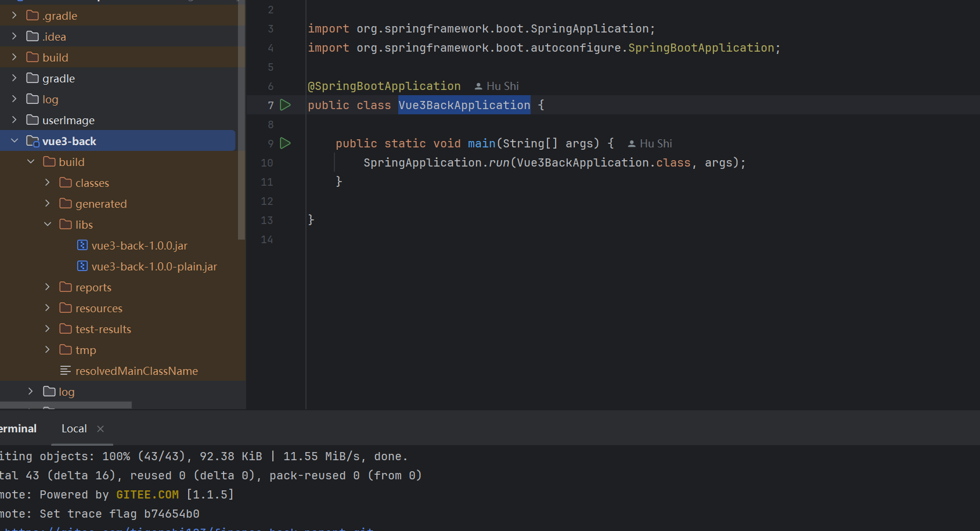The width and height of the screenshot is (980, 531).
Task: Click the Terminal panel title
Action: pyautogui.click(x=18, y=429)
